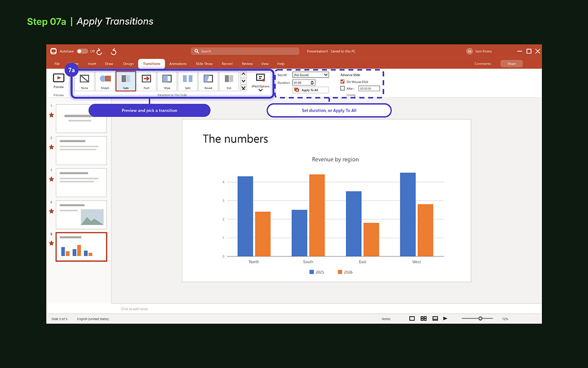Open the File tab
This screenshot has height=368, width=588.
[57, 64]
